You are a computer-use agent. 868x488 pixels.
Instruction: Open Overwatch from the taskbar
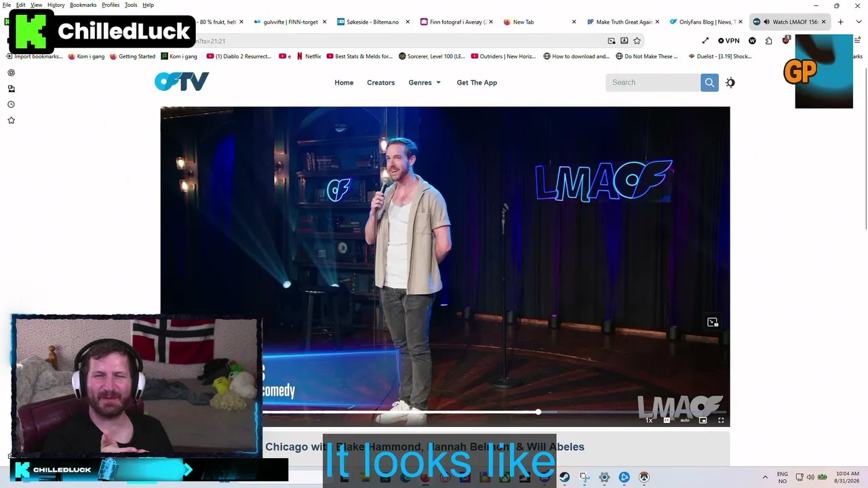644,477
